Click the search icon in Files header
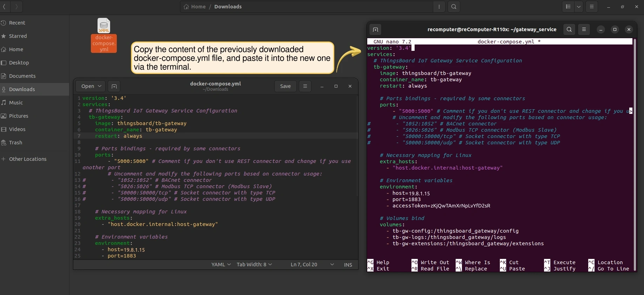The height and width of the screenshot is (295, 644). click(x=454, y=7)
